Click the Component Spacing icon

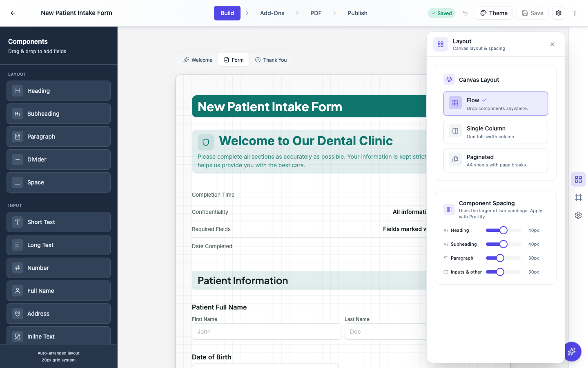449,210
